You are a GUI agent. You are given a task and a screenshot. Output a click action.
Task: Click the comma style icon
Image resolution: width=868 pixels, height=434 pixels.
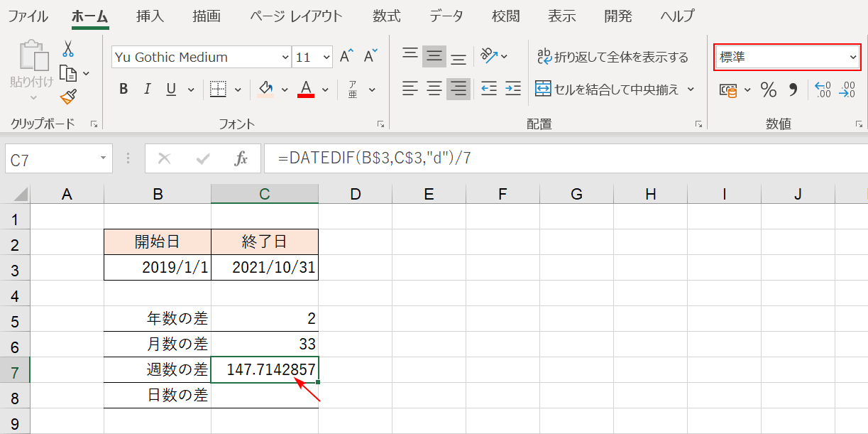pyautogui.click(x=793, y=89)
